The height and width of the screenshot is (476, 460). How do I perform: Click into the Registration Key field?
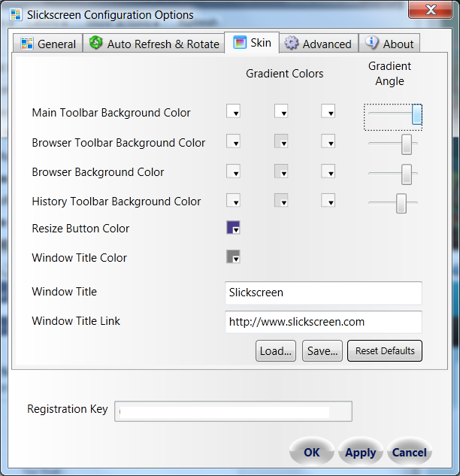[233, 411]
